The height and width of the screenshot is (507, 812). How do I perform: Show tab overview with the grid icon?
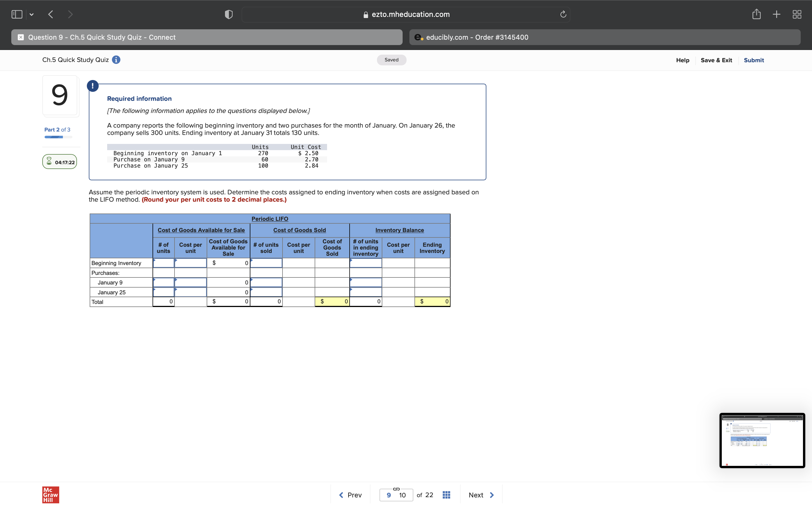click(x=796, y=14)
